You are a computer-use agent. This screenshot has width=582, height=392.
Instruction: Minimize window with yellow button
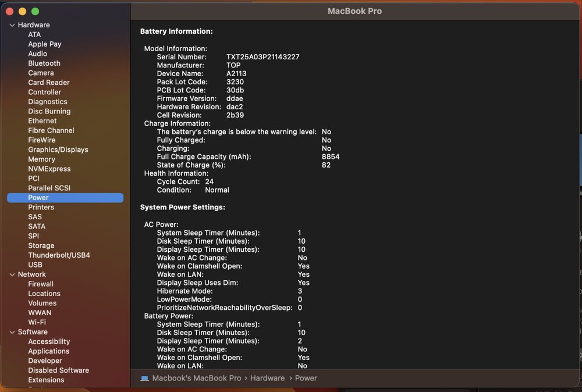pos(22,12)
